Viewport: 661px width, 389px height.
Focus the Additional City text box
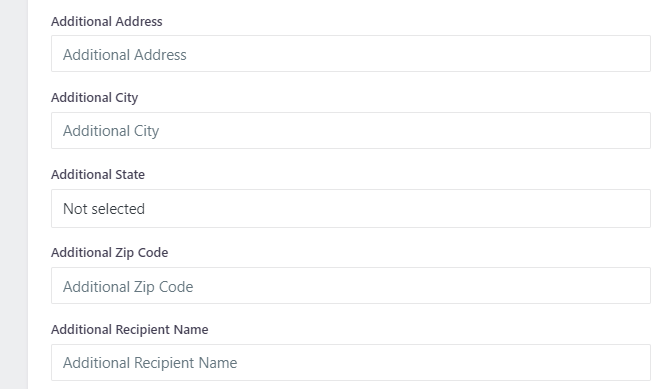pos(351,130)
